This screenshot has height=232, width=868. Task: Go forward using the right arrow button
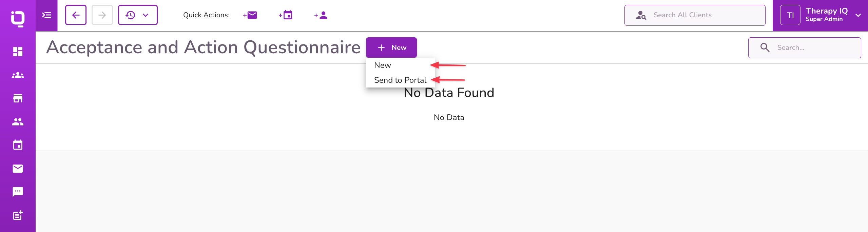pyautogui.click(x=102, y=15)
